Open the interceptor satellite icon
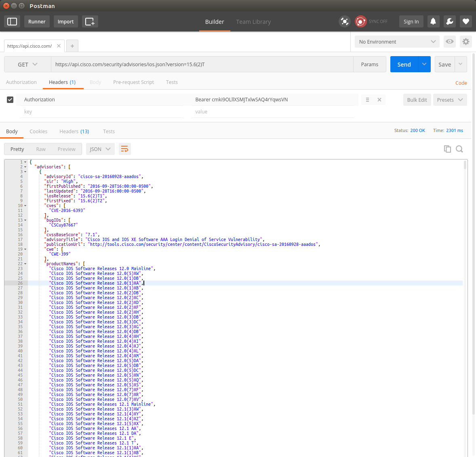Screen dimensions: 476x457 (x=344, y=22)
